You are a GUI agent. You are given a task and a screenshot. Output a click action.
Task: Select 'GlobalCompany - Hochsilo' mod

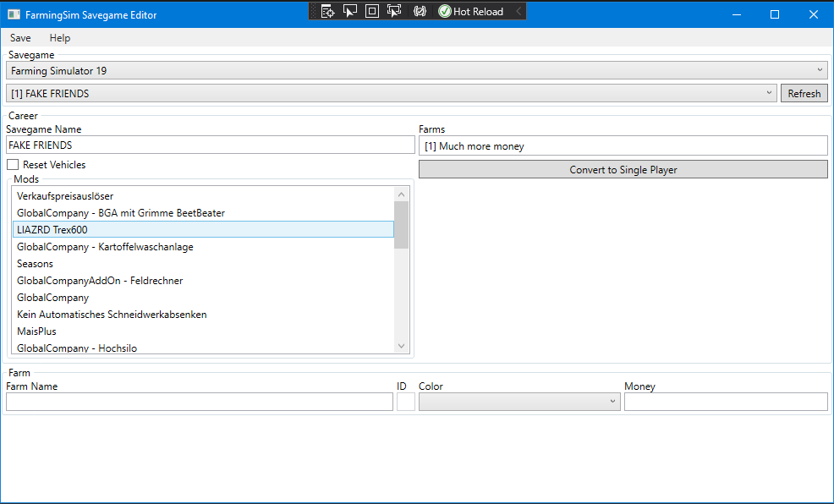point(203,348)
